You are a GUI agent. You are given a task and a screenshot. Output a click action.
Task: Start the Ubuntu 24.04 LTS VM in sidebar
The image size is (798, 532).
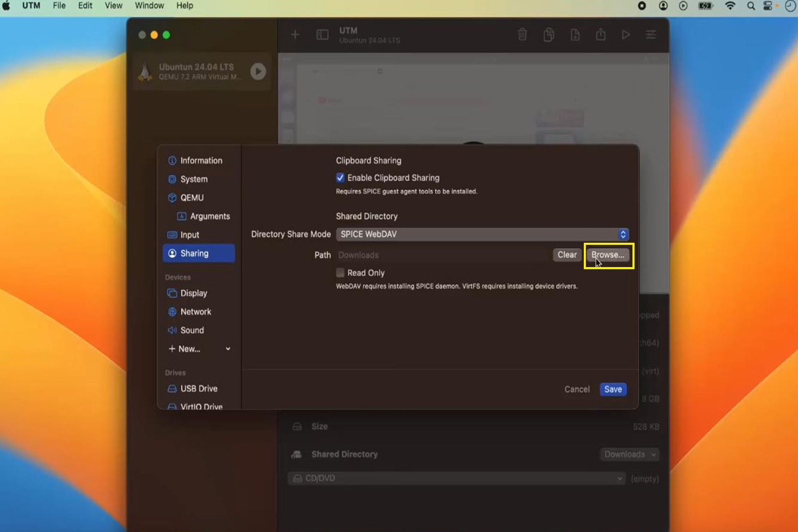258,71
